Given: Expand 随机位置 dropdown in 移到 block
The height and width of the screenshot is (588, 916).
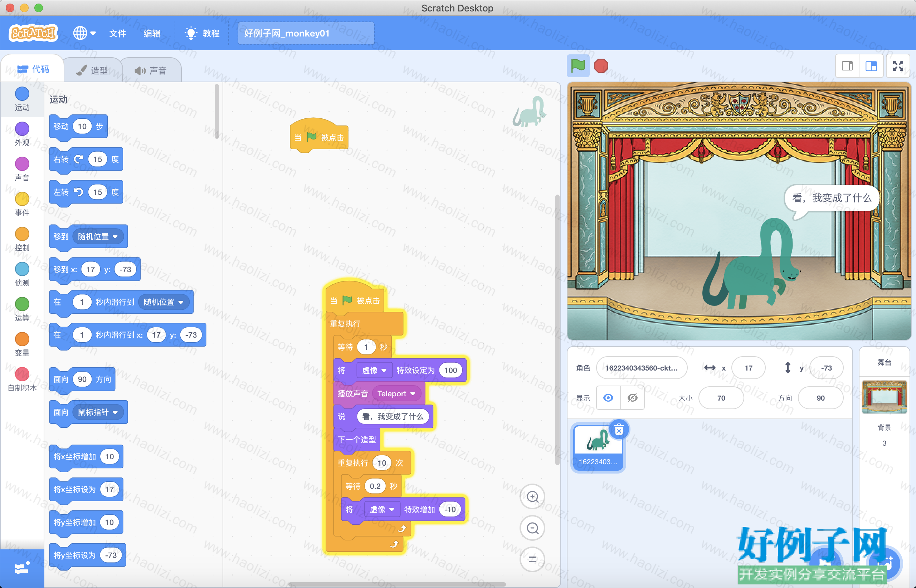Looking at the screenshot, I should coord(97,237).
